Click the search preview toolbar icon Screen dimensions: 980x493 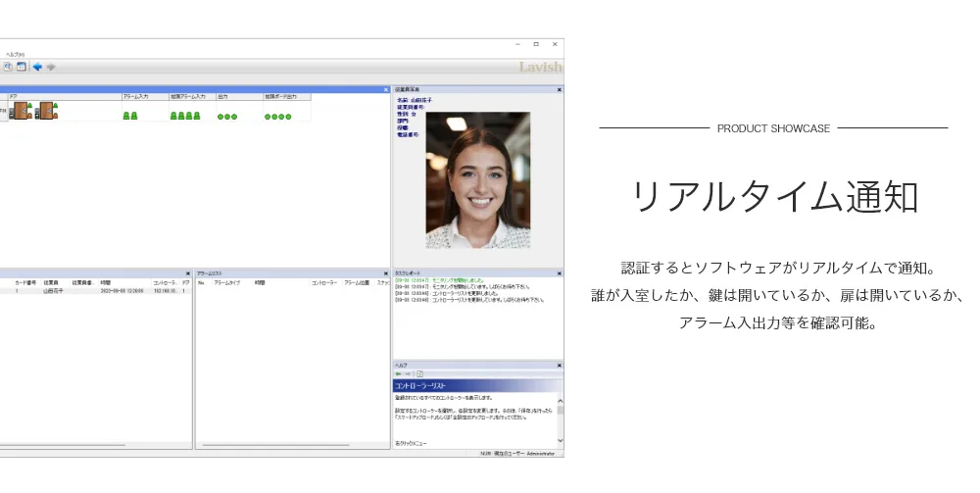point(8,67)
